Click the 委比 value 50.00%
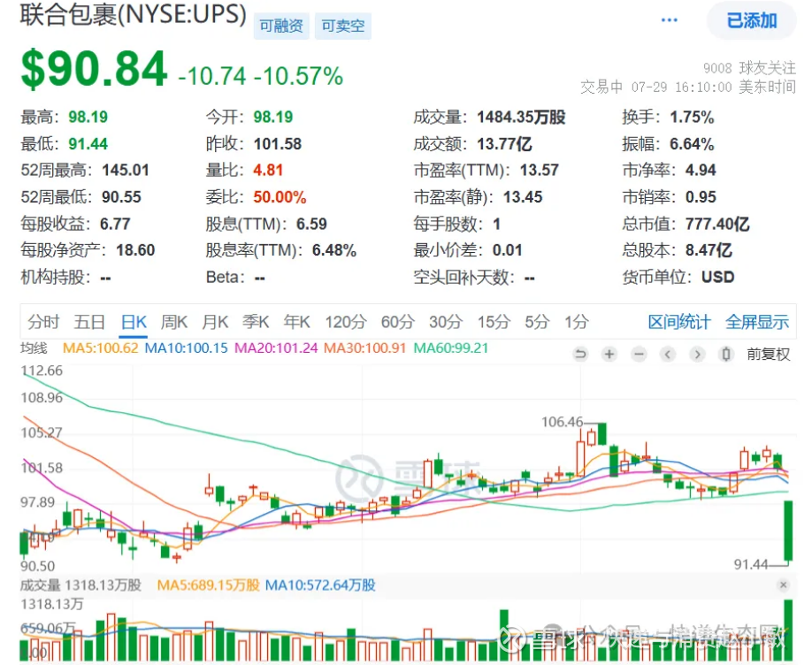Screen dimensions: 812x665 point(280,197)
